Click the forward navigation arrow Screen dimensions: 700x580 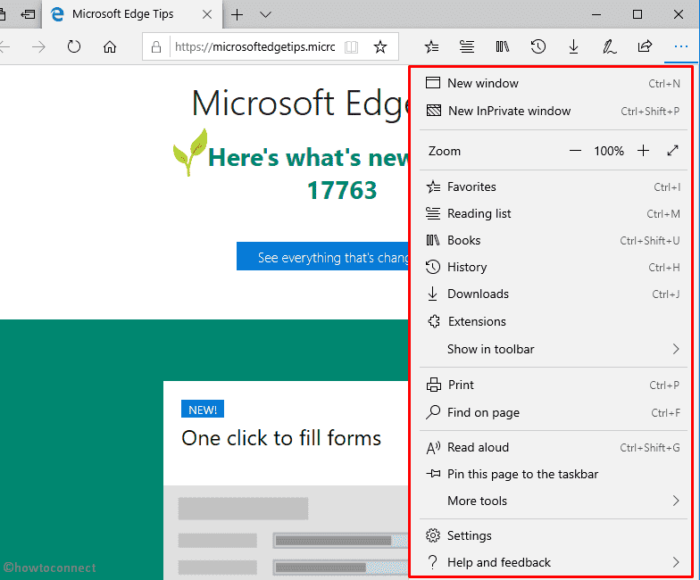click(x=39, y=46)
